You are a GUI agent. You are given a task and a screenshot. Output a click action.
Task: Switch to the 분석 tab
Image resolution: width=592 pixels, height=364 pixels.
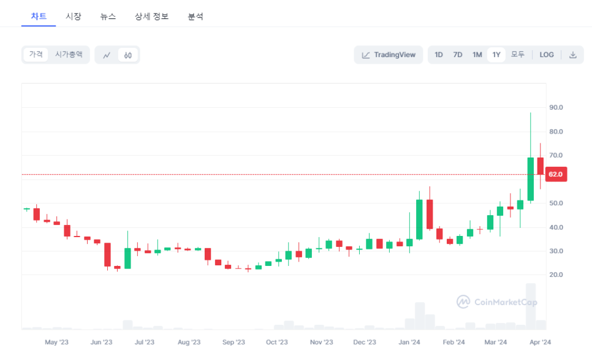pos(195,16)
